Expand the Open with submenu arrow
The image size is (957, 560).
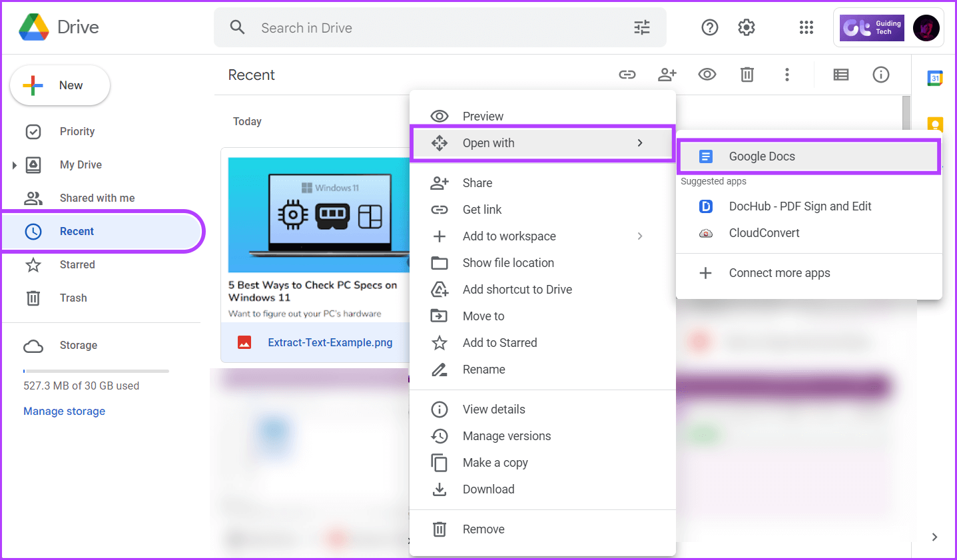tap(640, 142)
